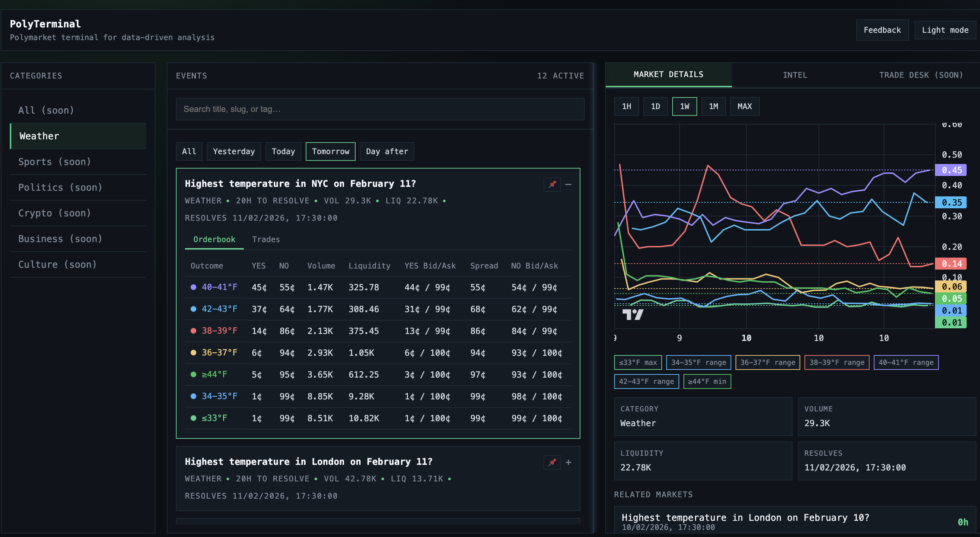The width and height of the screenshot is (980, 537).
Task: Click the event search field
Action: click(380, 109)
